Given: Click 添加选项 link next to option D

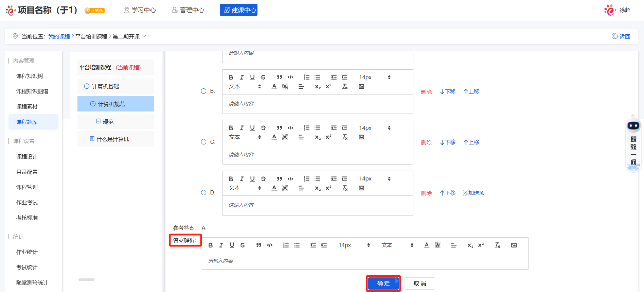Looking at the screenshot, I should [x=473, y=193].
